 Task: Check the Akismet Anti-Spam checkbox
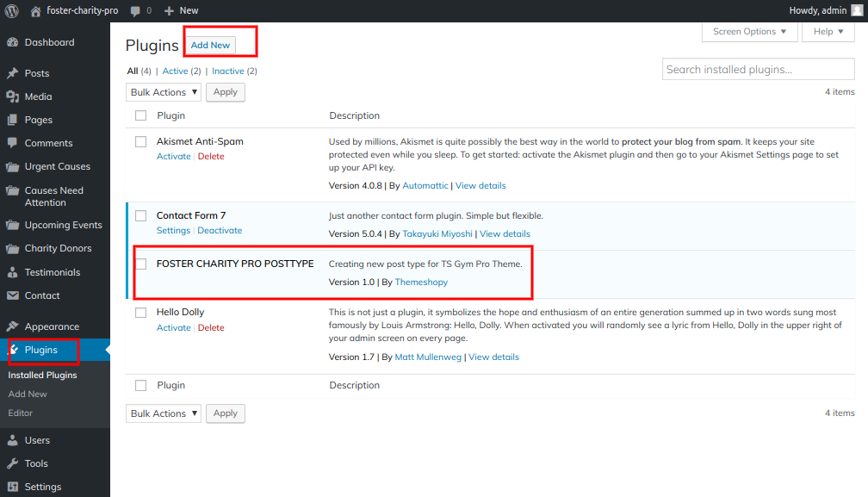pyautogui.click(x=141, y=141)
